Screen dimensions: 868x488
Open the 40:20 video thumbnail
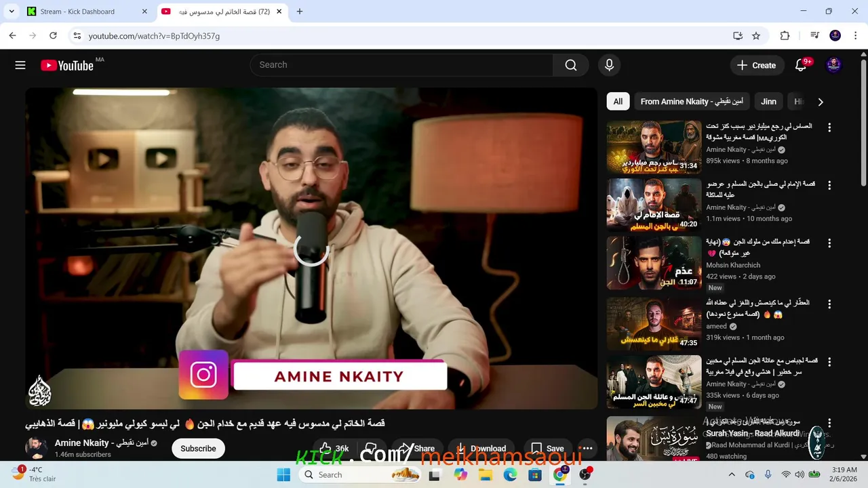tap(654, 205)
